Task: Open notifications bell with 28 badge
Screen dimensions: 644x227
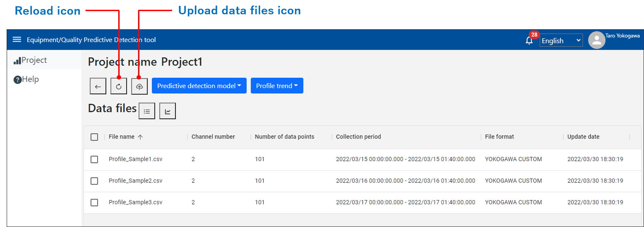Action: pos(529,40)
